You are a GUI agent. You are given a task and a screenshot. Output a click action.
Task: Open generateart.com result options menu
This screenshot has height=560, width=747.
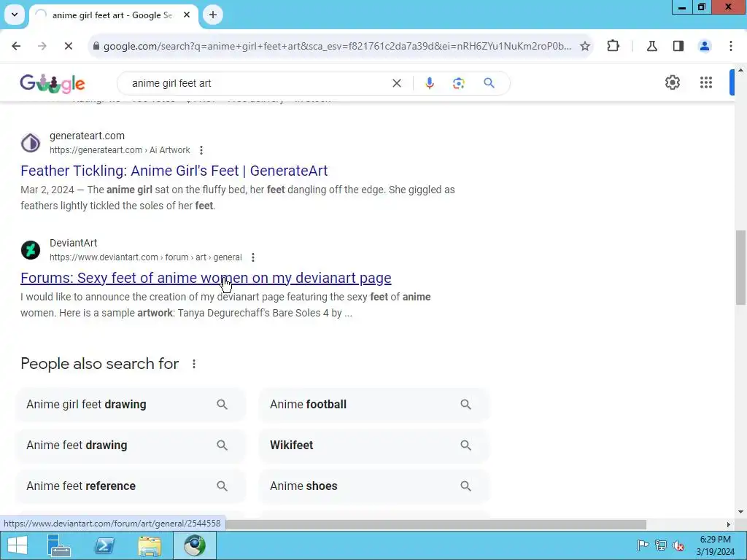[201, 150]
